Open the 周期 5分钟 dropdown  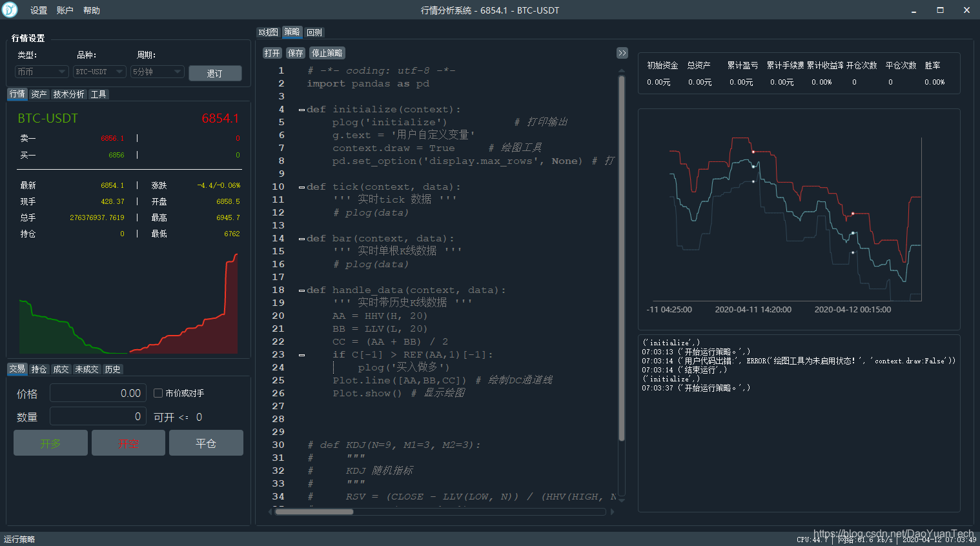158,72
